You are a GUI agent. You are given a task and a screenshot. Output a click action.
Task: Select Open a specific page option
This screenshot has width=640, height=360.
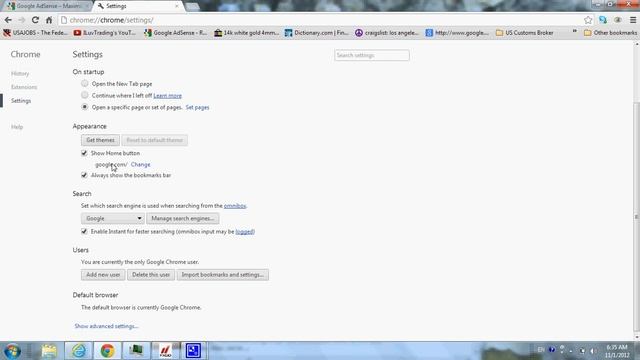84,107
